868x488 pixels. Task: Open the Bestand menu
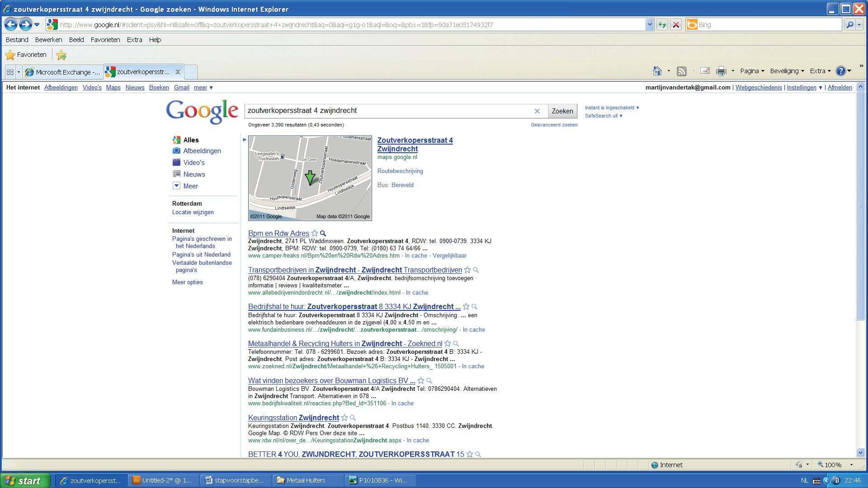(x=17, y=40)
